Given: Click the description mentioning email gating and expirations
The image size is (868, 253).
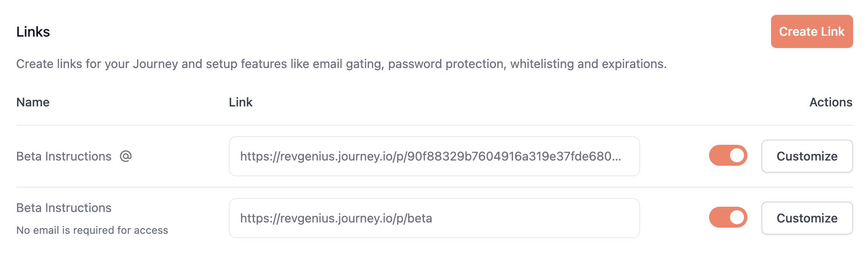Looking at the screenshot, I should pyautogui.click(x=341, y=64).
